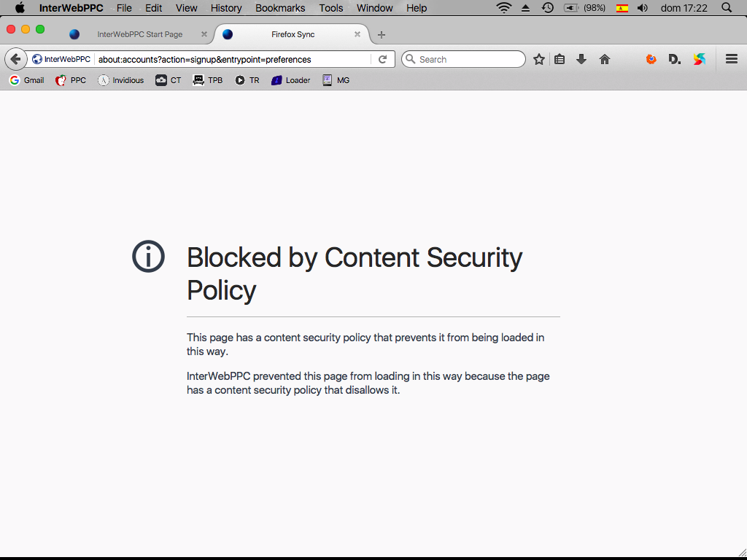Open the Downloads arrow icon
The width and height of the screenshot is (747, 560).
[581, 60]
